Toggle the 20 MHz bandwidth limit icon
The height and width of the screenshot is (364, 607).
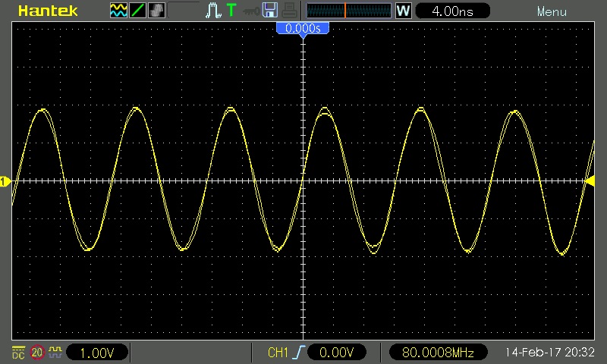pos(37,353)
